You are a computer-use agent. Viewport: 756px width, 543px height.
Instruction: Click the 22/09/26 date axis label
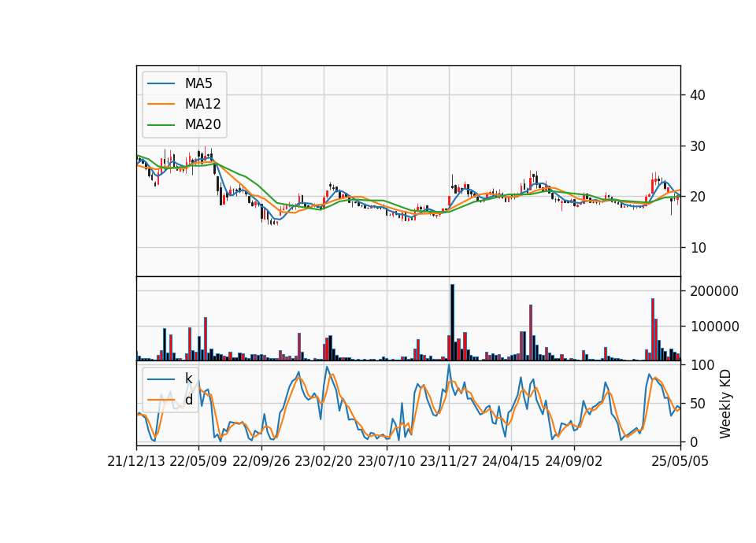(x=261, y=461)
